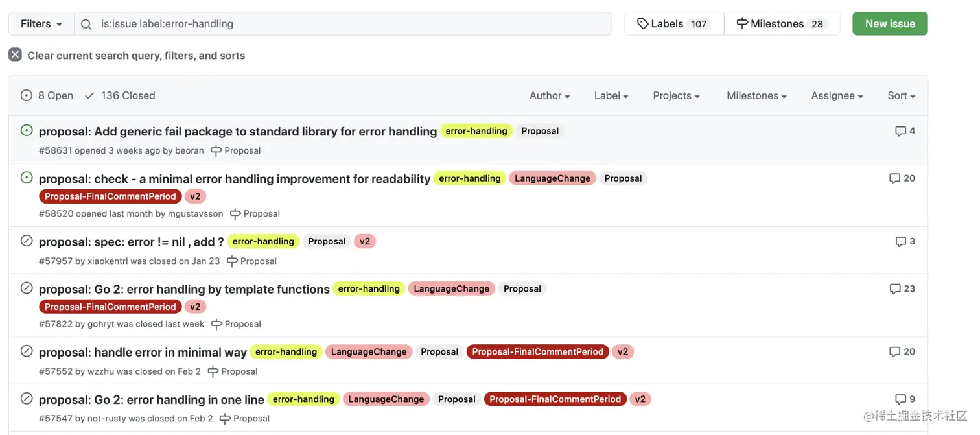Click the green New issue button
The height and width of the screenshot is (435, 980).
tap(890, 24)
